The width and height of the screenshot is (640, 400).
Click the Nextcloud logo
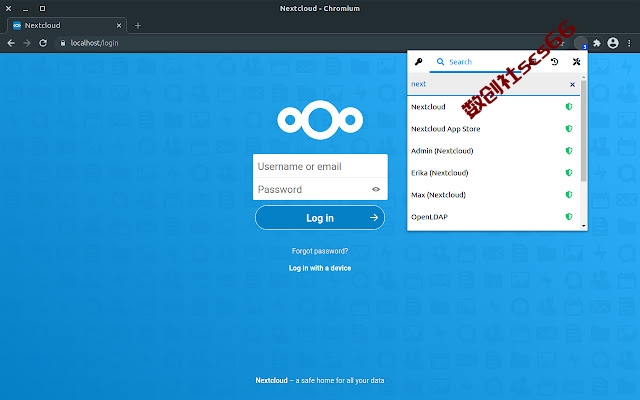(320, 120)
